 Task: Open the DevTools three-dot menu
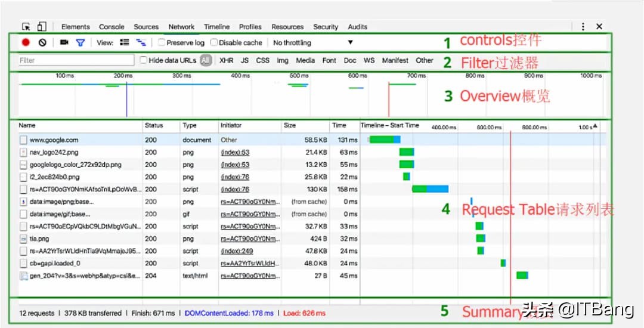(583, 27)
